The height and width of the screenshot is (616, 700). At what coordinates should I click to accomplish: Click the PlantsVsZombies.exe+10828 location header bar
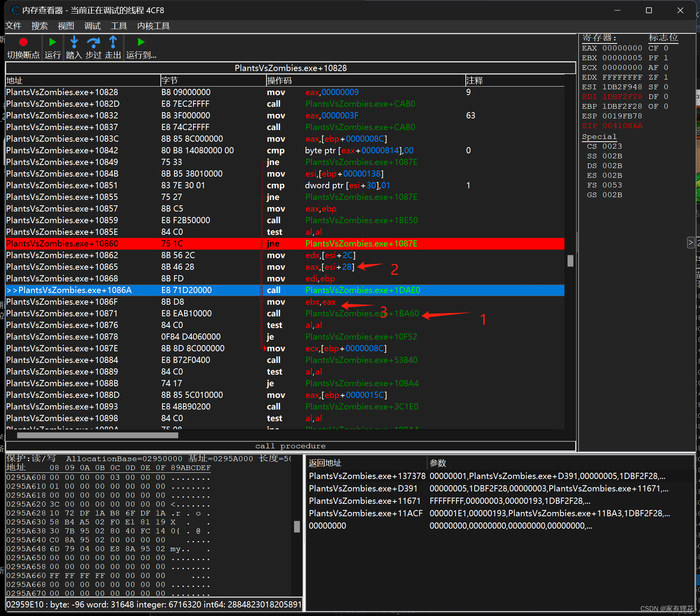(x=291, y=68)
